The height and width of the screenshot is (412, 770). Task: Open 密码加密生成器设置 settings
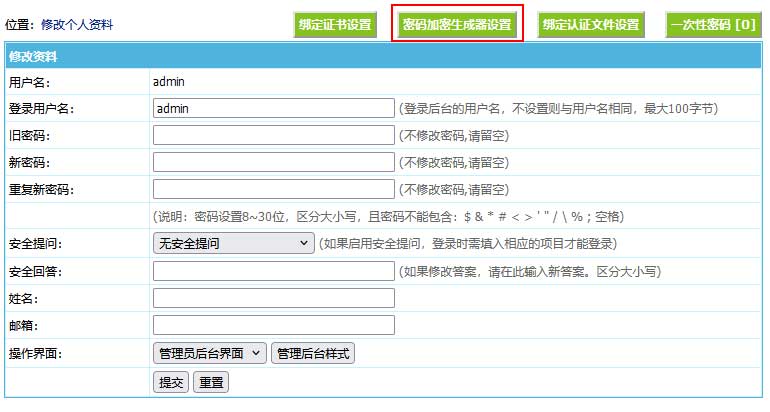pyautogui.click(x=456, y=25)
